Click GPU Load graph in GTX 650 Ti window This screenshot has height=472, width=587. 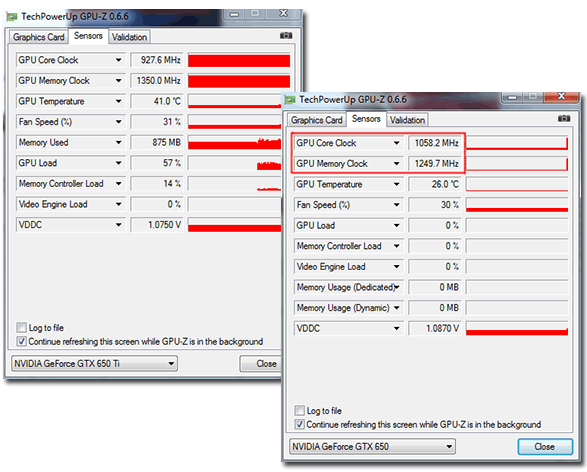pos(235,163)
